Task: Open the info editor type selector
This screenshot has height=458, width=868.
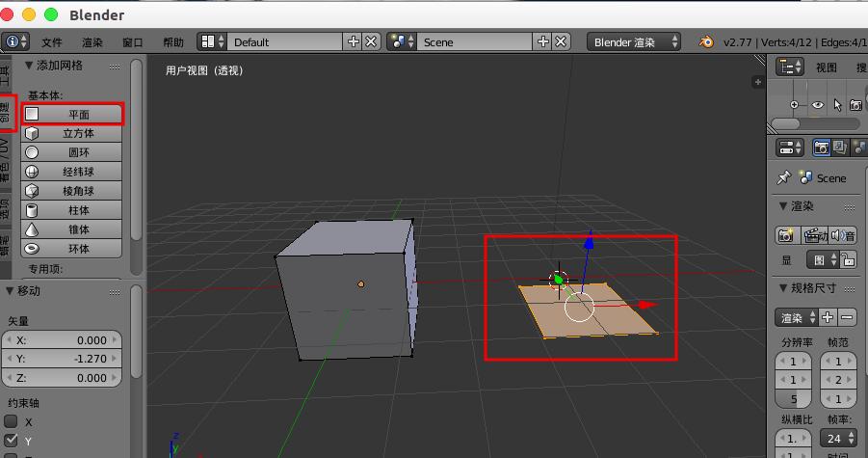Action: [x=15, y=41]
